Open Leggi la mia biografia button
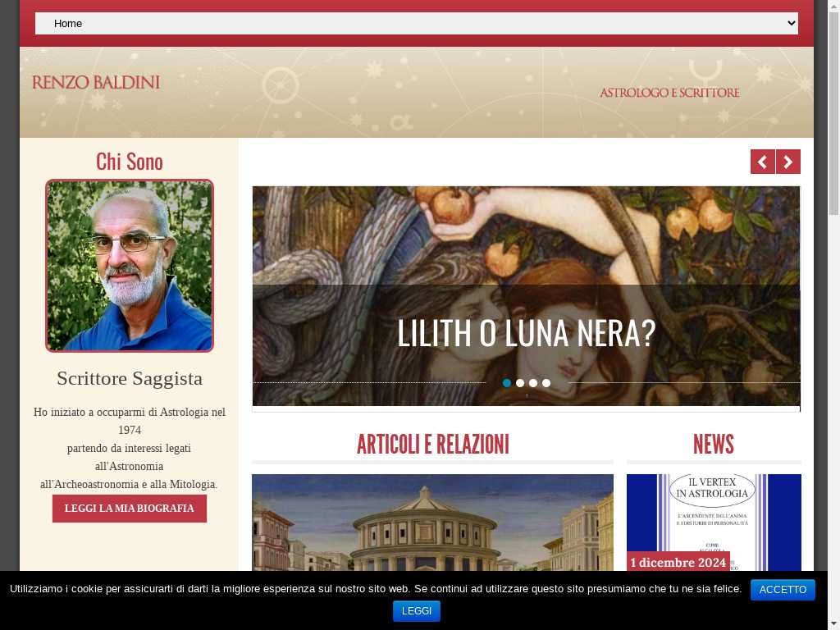Viewport: 840px width, 630px height. pyautogui.click(x=129, y=509)
